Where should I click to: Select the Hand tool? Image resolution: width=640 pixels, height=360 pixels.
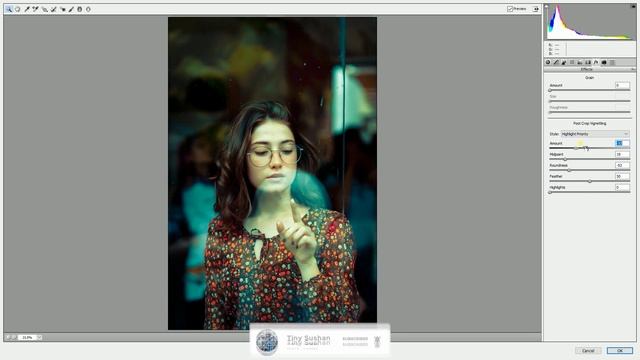coord(18,9)
